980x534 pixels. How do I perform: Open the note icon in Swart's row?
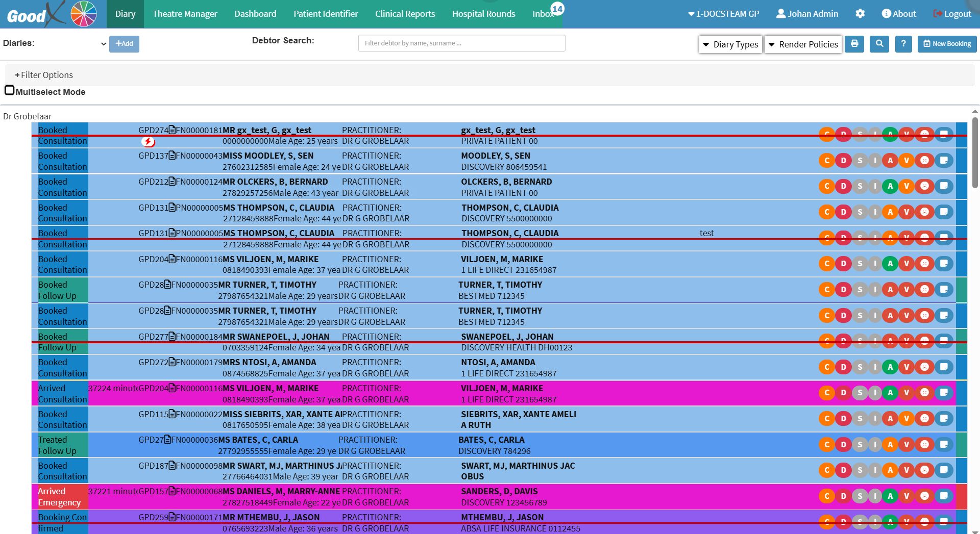coord(944,470)
